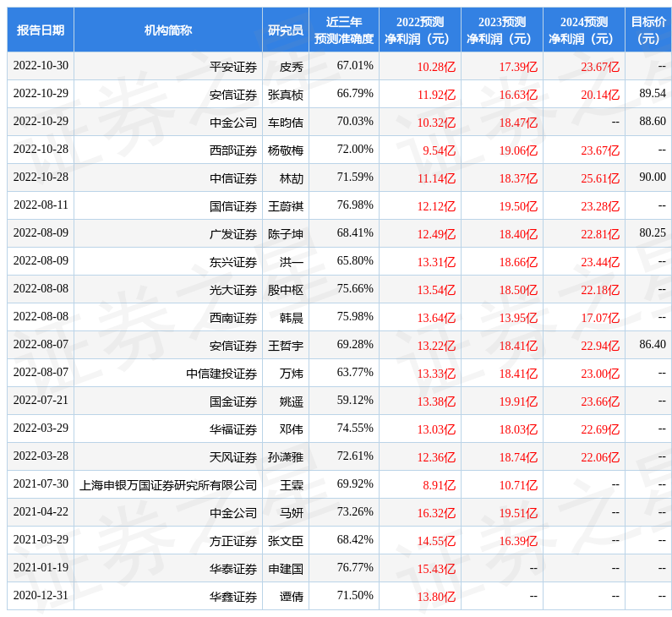Click the 2022预测净利润 column header

[x=420, y=30]
